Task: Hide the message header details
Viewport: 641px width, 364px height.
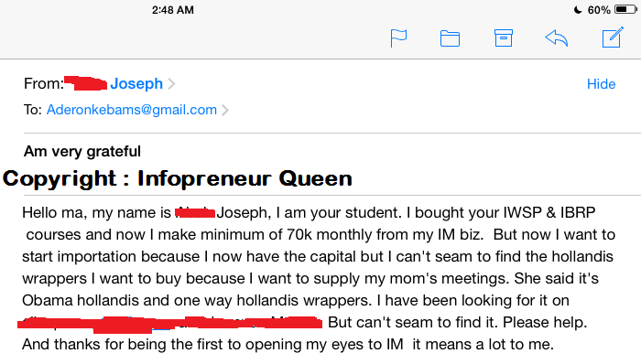Action: click(x=601, y=83)
